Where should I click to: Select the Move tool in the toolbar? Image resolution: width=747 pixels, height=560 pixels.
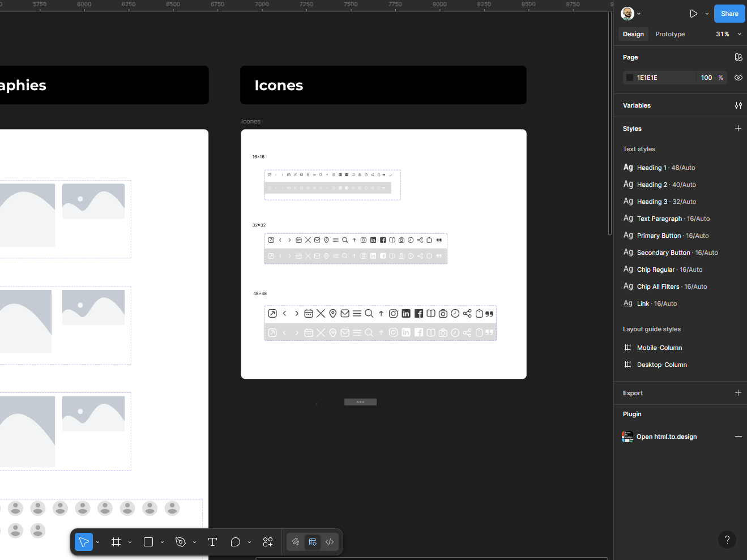(84, 542)
